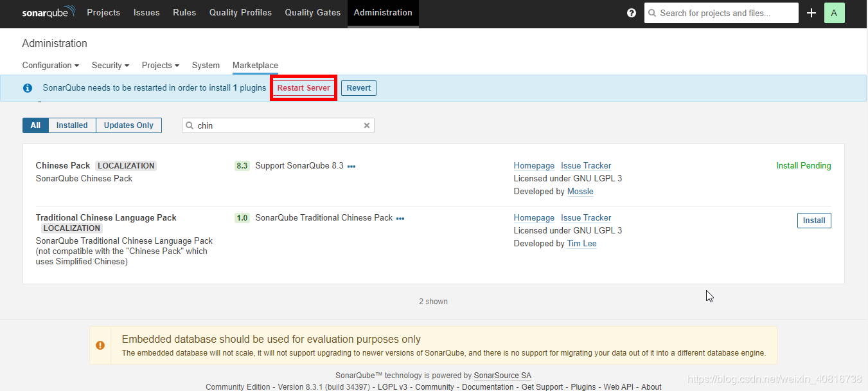Open the Security dropdown
Image resolution: width=868 pixels, height=391 pixels.
(x=111, y=65)
